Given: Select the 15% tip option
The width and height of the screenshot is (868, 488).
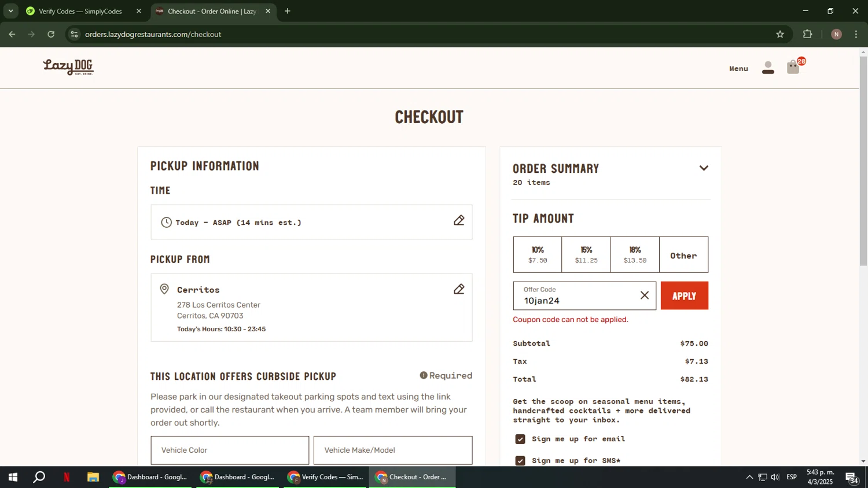Looking at the screenshot, I should 586,254.
